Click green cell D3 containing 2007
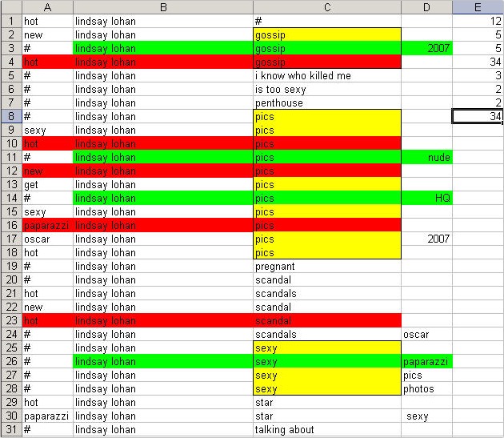The image size is (504, 438). 426,48
